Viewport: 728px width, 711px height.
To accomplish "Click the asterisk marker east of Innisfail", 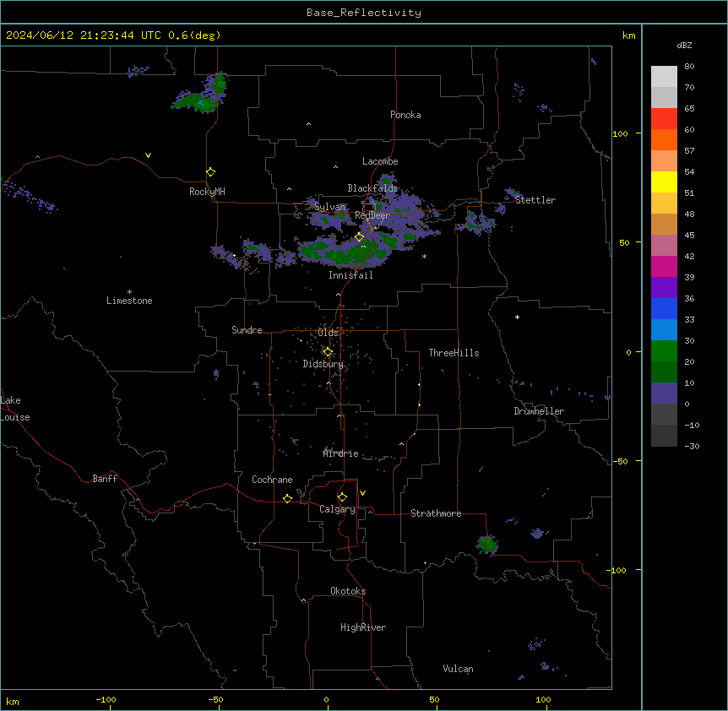I will (x=424, y=257).
